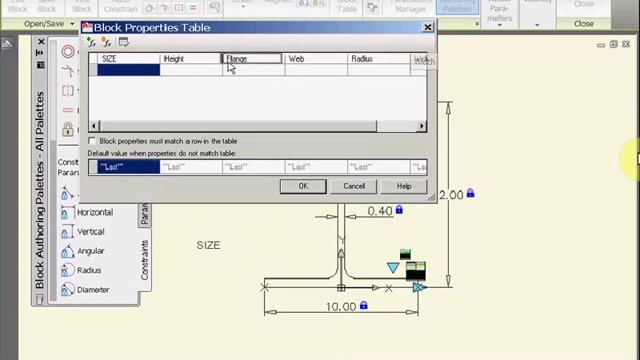Click the highlighted "Last" default value under SIZE
Screen dimensions: 640x360
[129, 167]
